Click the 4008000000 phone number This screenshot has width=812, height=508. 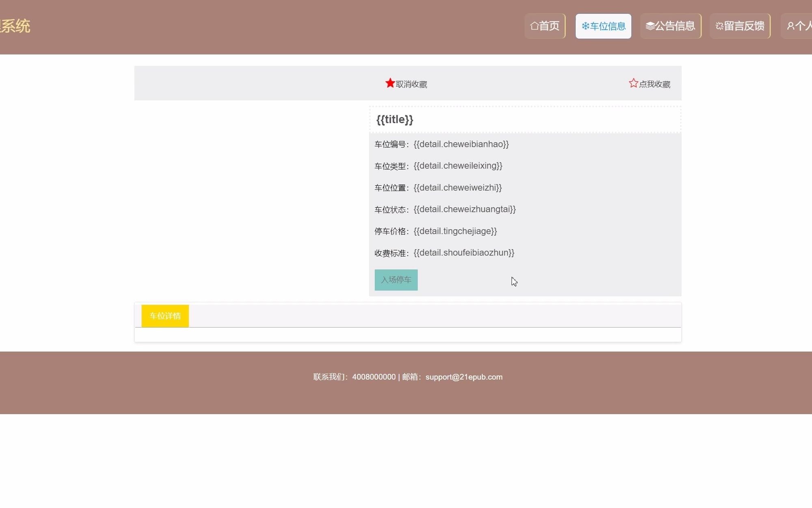(374, 377)
